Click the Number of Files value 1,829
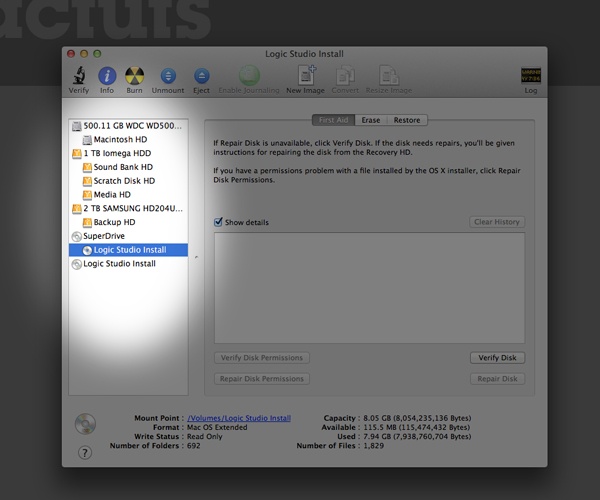 [373, 446]
